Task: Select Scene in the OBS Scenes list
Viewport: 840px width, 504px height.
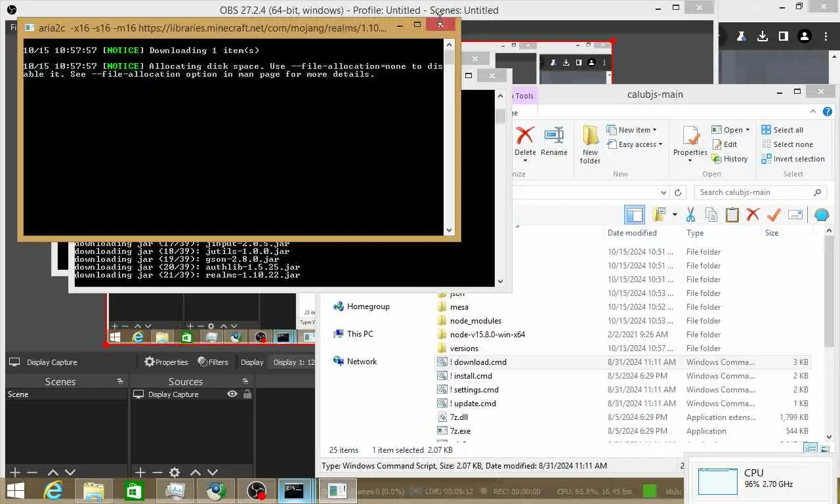Action: (66, 394)
